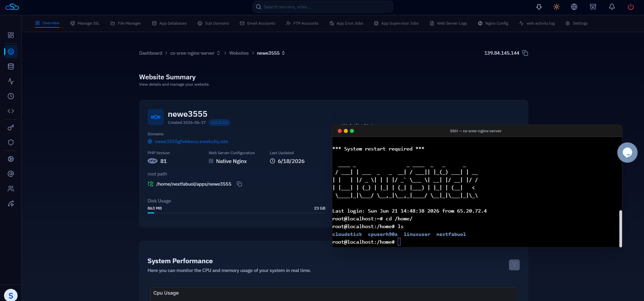
Task: Switch to the File Manager tab
Action: click(126, 23)
